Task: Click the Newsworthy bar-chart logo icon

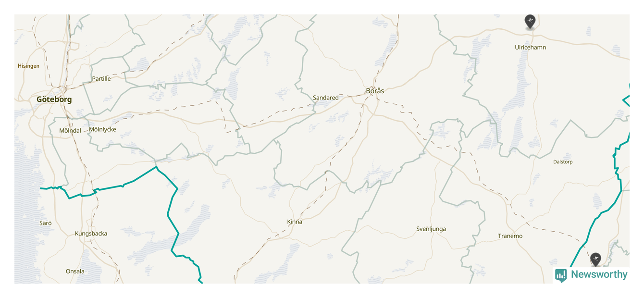Action: click(561, 275)
